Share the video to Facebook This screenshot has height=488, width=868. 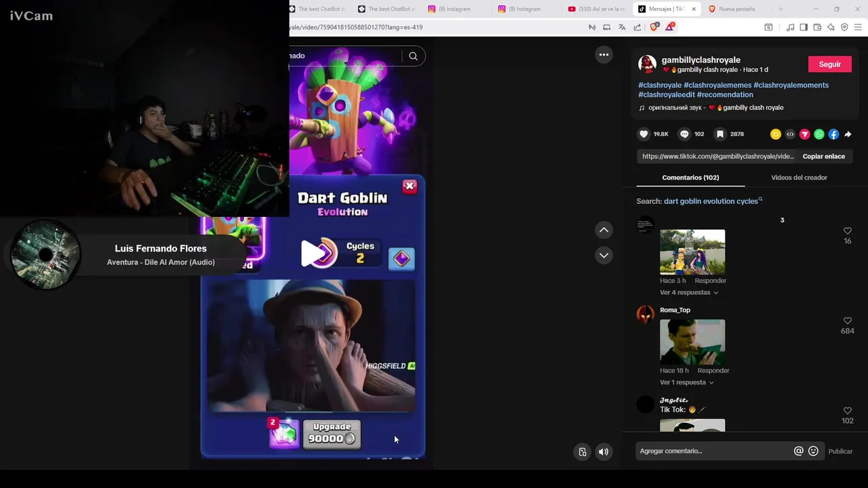coord(833,134)
